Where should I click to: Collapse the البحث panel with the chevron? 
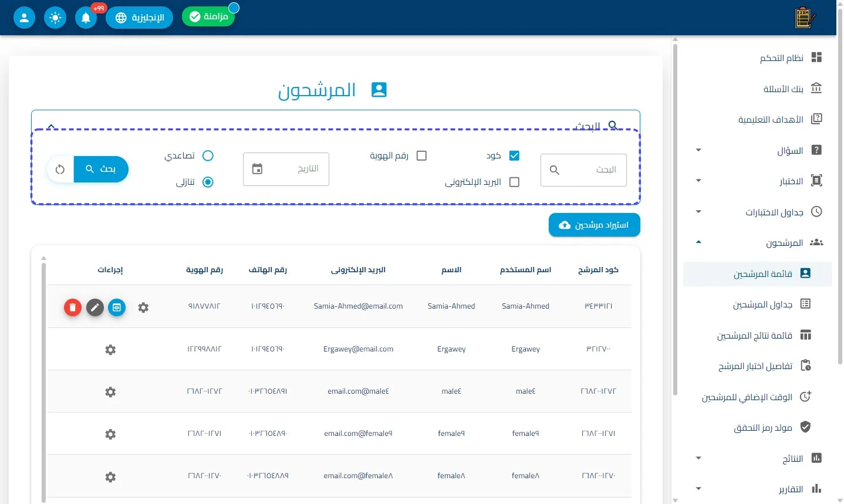coord(51,126)
